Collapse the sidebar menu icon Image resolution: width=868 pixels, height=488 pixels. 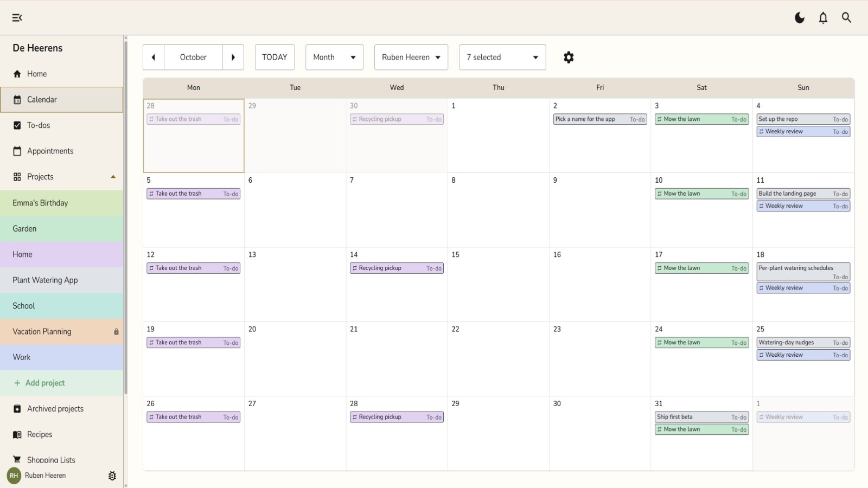(17, 18)
